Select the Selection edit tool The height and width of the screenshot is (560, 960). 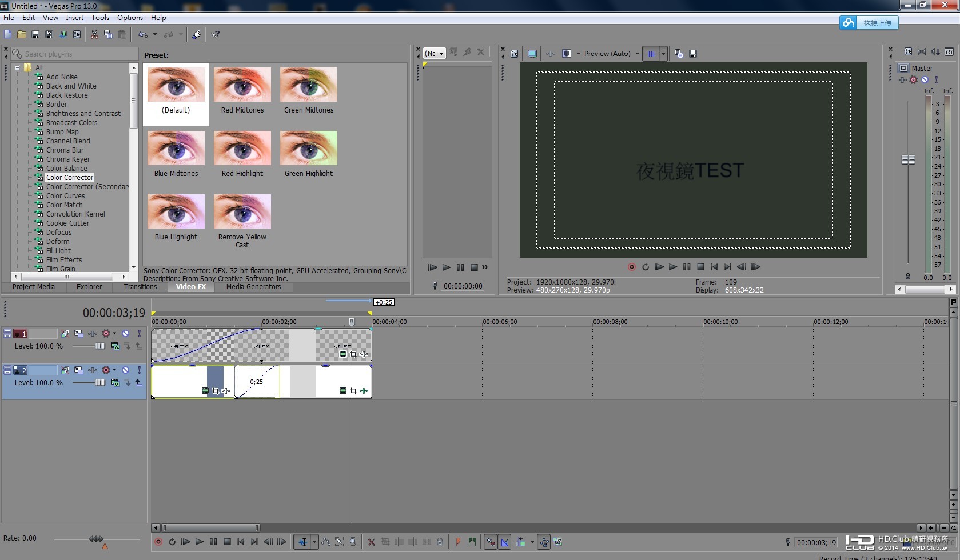340,542
